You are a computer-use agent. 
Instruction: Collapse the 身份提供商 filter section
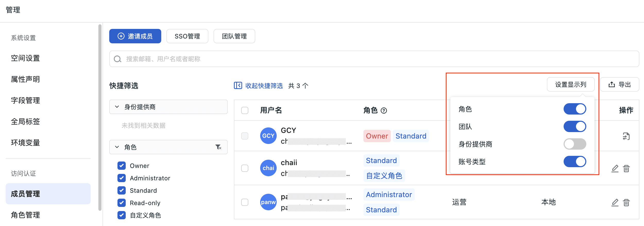(117, 107)
